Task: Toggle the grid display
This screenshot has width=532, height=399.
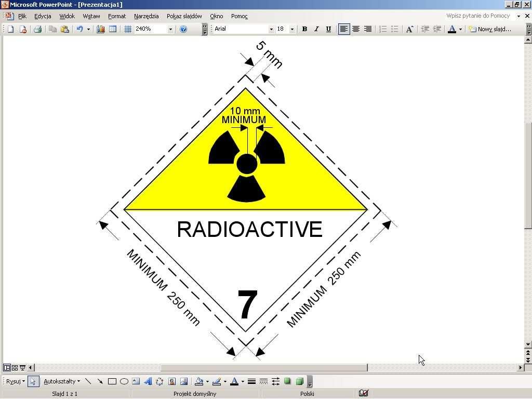Action: pyautogui.click(x=128, y=29)
